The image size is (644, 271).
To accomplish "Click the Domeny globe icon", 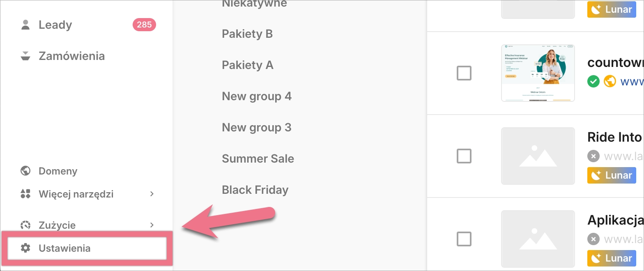I will [25, 171].
